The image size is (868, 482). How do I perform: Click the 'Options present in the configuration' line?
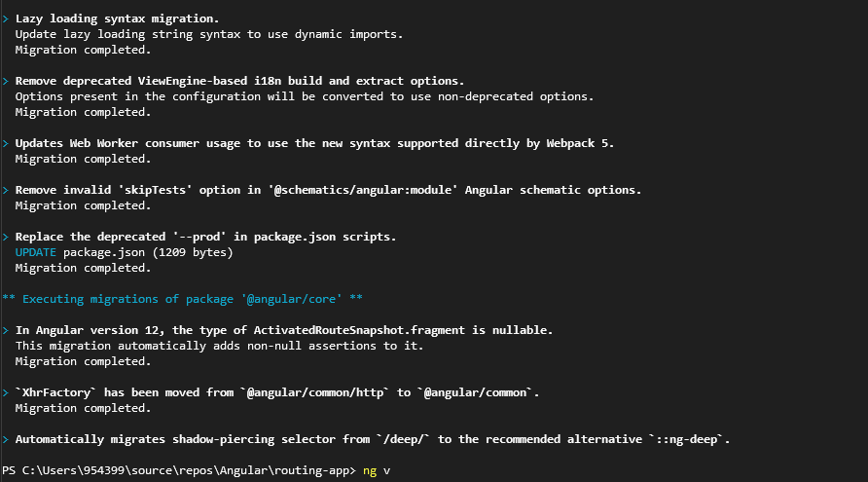pos(305,96)
